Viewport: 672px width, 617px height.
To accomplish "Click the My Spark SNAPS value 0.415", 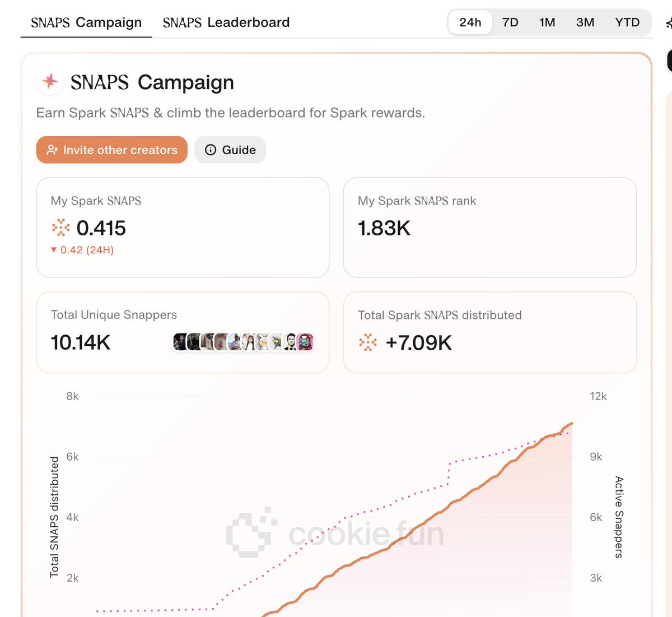I will point(101,228).
